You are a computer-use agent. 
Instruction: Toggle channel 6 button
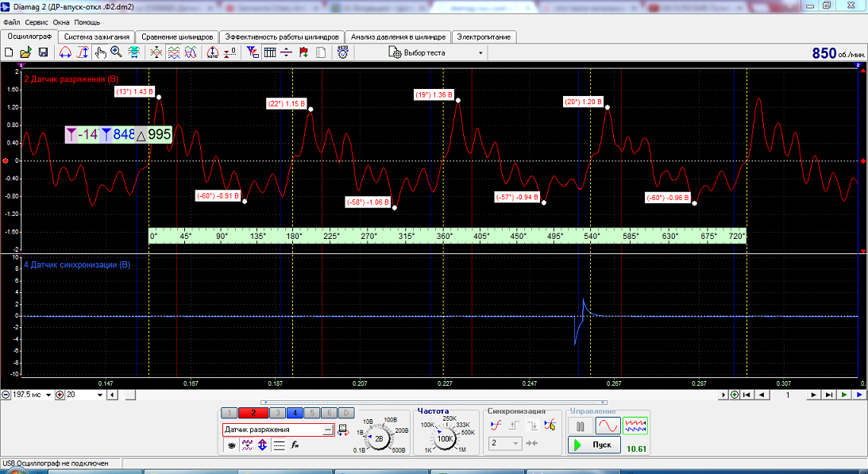click(329, 413)
